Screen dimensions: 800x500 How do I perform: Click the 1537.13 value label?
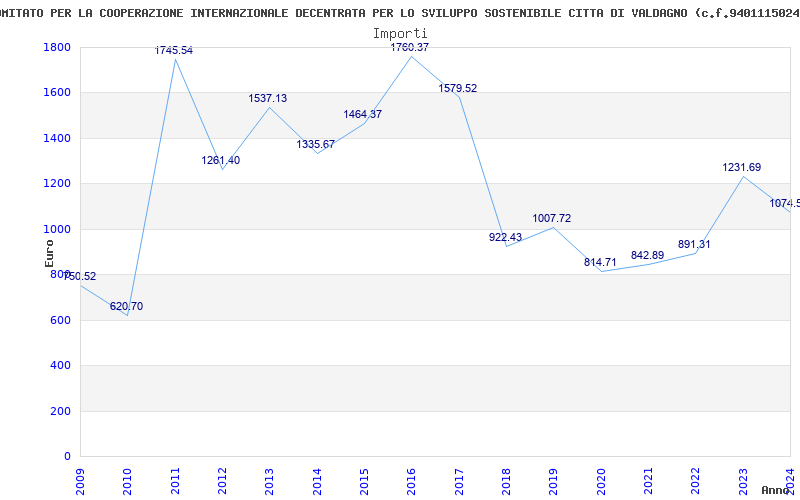click(x=268, y=98)
